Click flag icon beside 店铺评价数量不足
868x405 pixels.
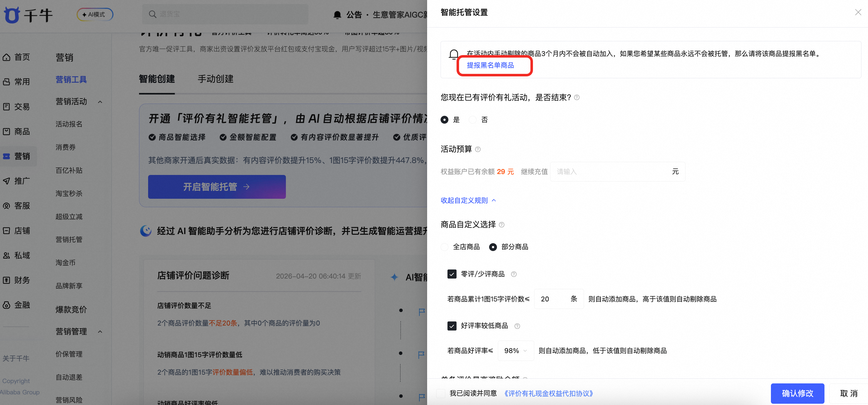coord(421,312)
